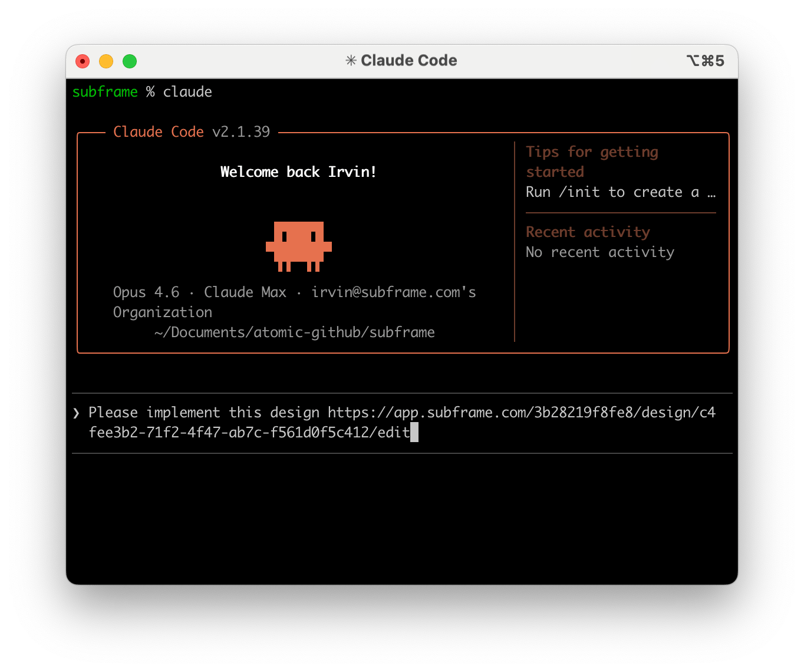This screenshot has height=672, width=804.
Task: Click the 'Please implement this design' prompt text
Action: tap(204, 413)
